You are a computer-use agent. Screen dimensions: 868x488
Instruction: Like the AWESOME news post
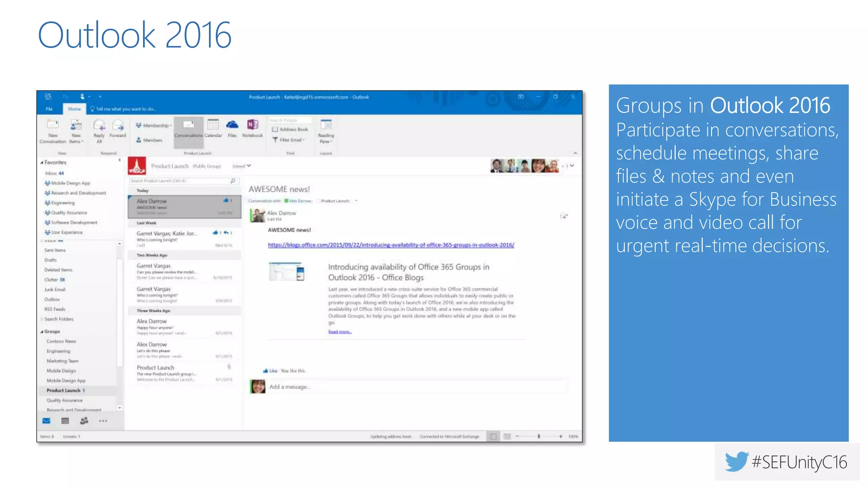pos(270,371)
